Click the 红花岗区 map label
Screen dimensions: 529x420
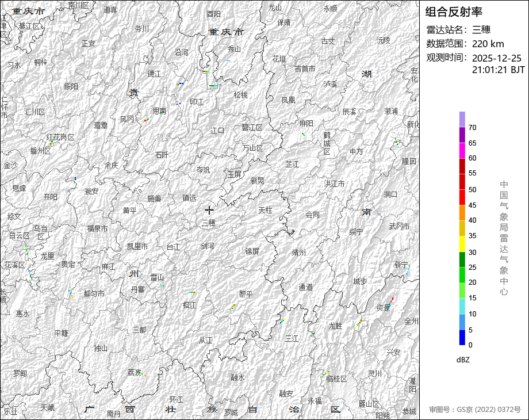[60, 138]
